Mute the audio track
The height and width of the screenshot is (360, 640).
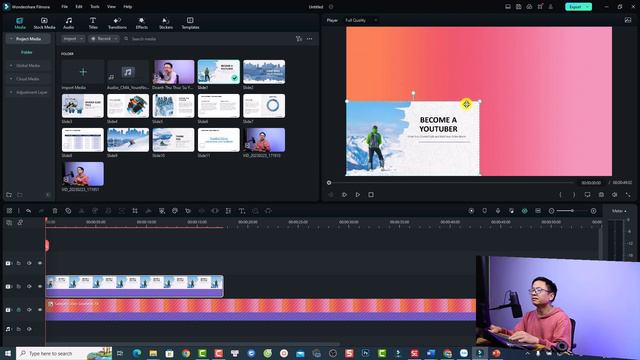point(29,329)
